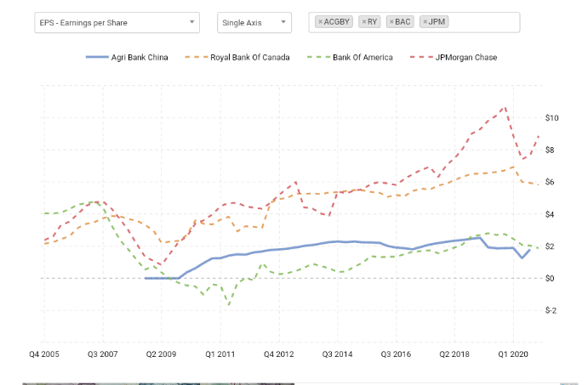Select the $0 y-axis tick label

551,278
